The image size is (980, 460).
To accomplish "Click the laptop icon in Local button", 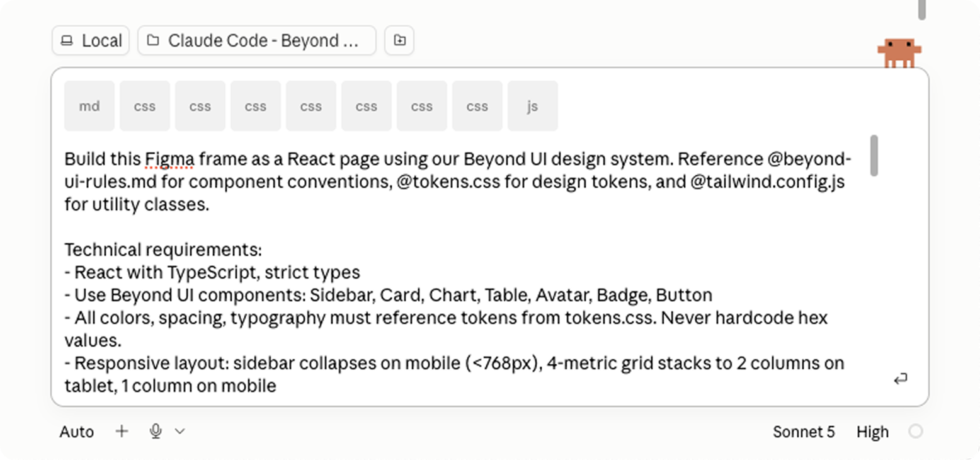I will tap(66, 41).
